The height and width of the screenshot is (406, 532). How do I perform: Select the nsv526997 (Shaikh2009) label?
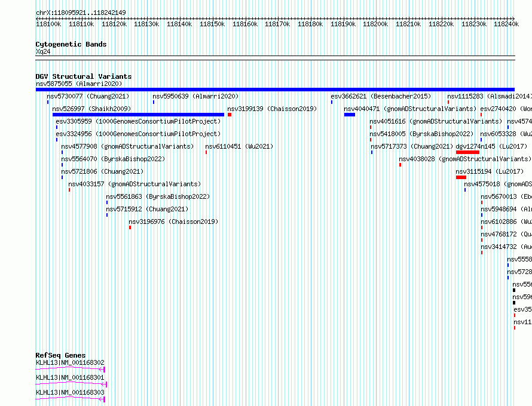click(91, 109)
